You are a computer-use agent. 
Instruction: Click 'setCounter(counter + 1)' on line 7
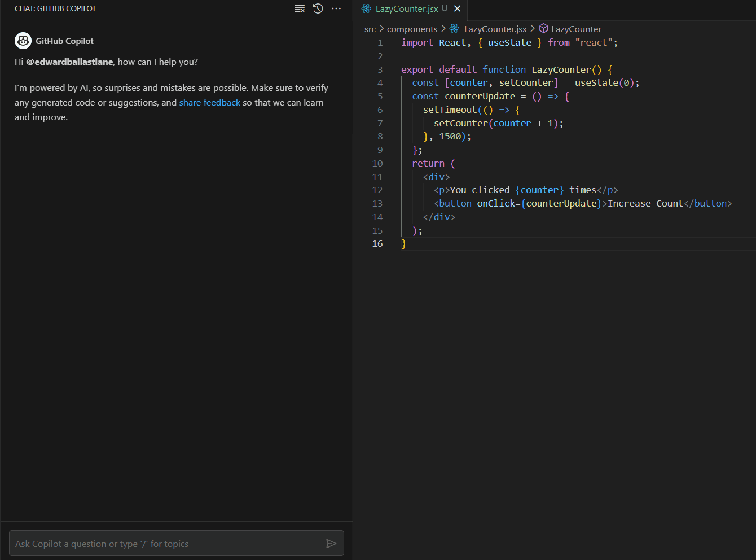(496, 123)
